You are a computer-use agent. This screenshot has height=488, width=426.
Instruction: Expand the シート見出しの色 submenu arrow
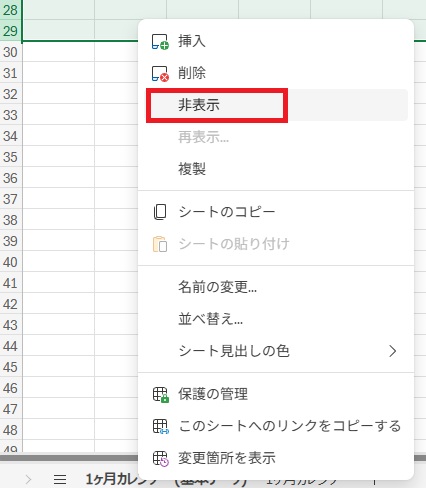coord(393,351)
